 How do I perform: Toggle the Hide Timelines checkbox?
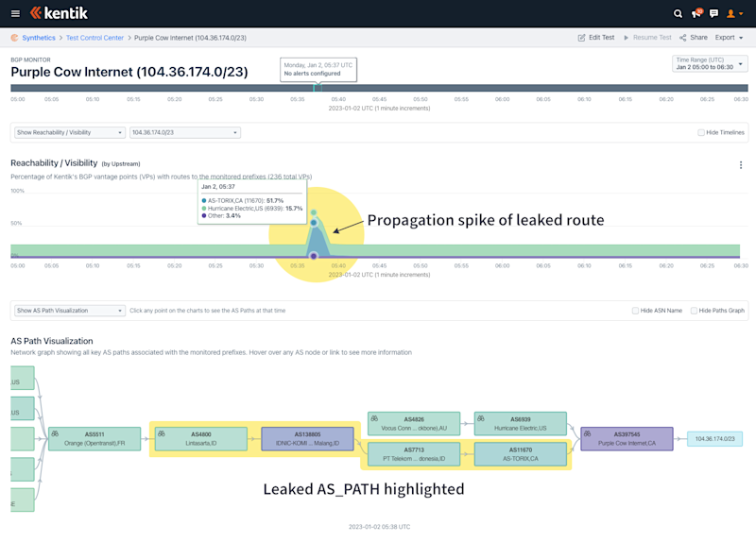(x=701, y=132)
